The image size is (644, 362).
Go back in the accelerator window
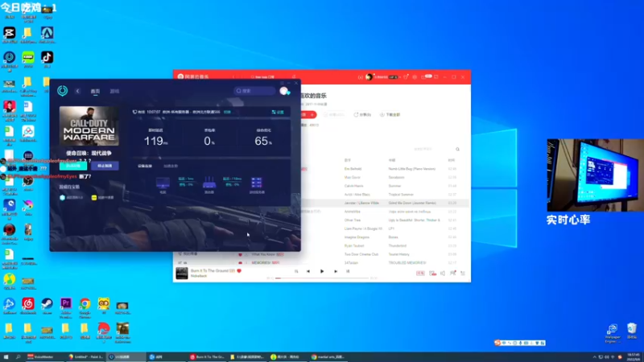pos(77,91)
